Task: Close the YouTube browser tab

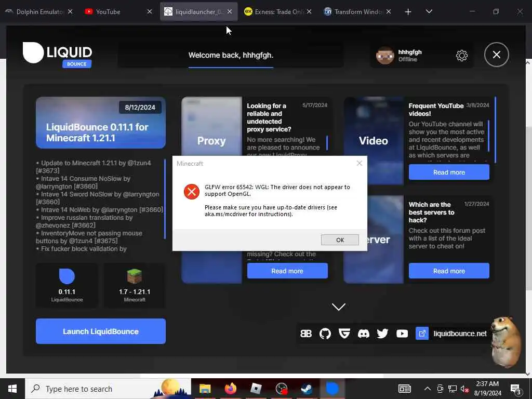Action: (149, 11)
